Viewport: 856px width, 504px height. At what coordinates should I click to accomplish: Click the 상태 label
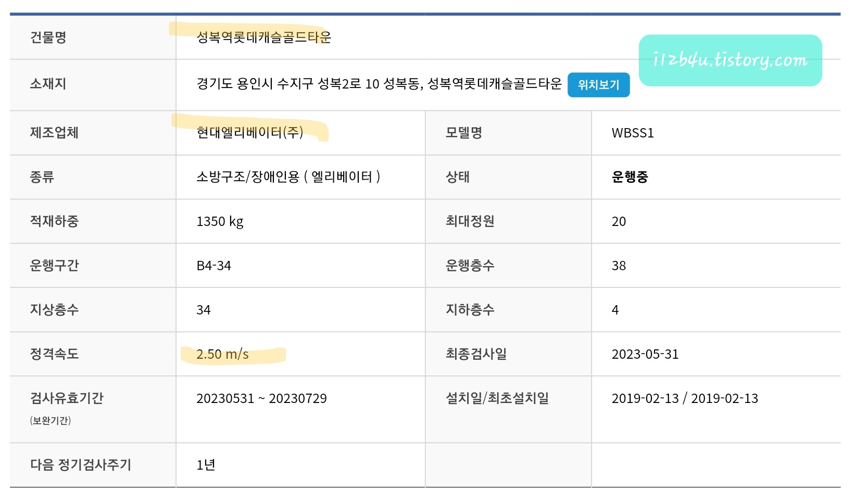pyautogui.click(x=458, y=177)
